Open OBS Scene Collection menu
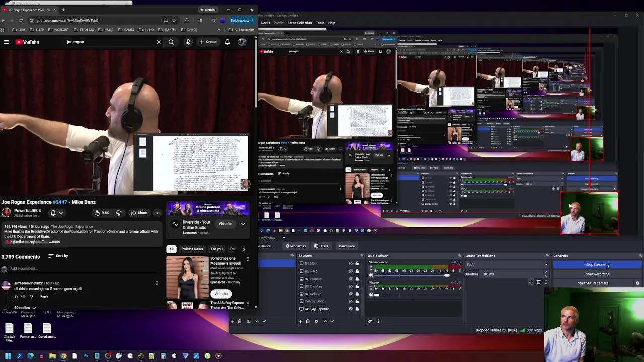Image resolution: width=644 pixels, height=362 pixels. pos(300,23)
